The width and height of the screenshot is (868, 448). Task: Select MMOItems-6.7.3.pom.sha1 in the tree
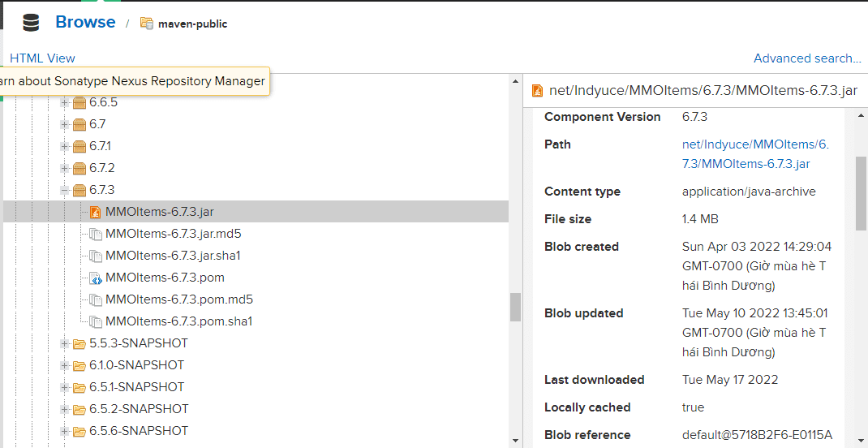(x=178, y=321)
